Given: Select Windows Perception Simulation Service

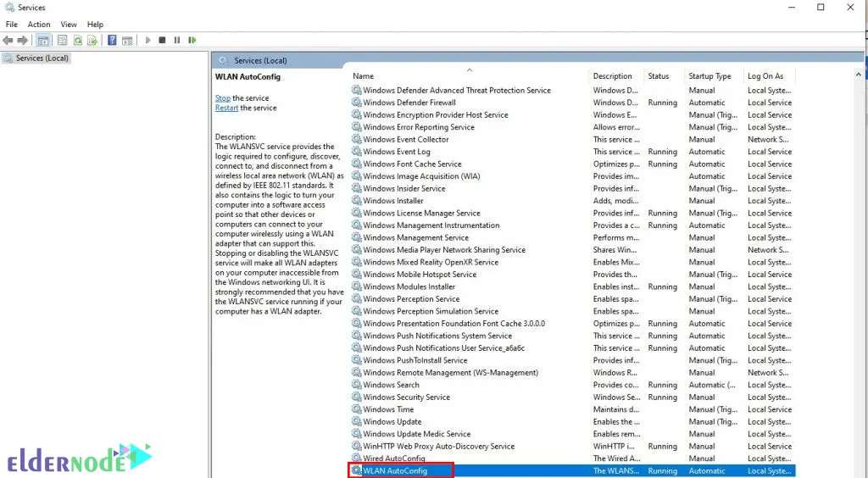Looking at the screenshot, I should click(x=572, y=312).
